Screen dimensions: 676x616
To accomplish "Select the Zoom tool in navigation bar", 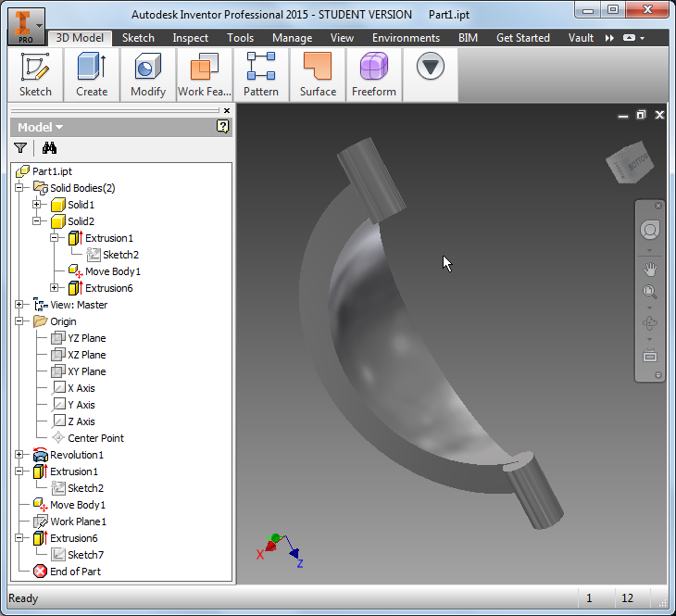I will 650,292.
